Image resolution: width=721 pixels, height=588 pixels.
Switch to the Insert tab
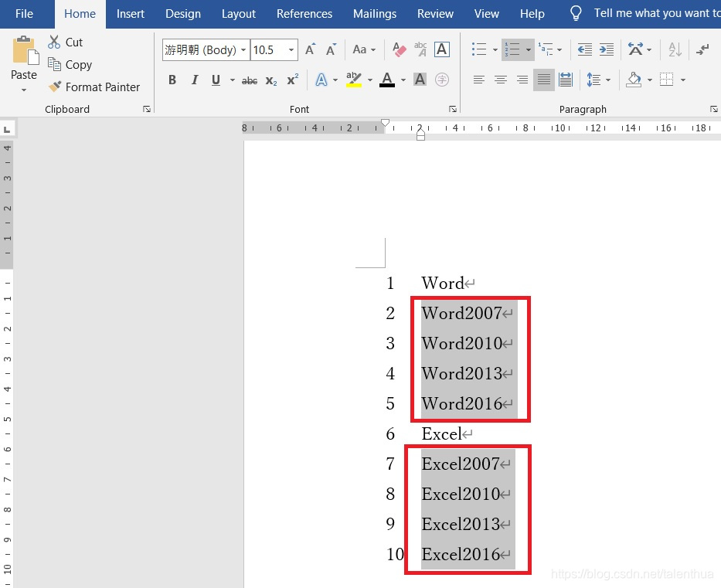click(x=130, y=14)
